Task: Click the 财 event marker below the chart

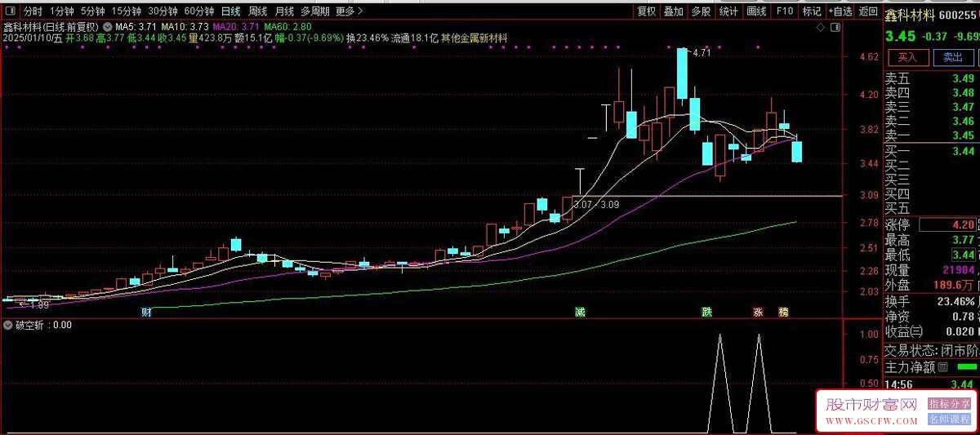Action: point(146,312)
